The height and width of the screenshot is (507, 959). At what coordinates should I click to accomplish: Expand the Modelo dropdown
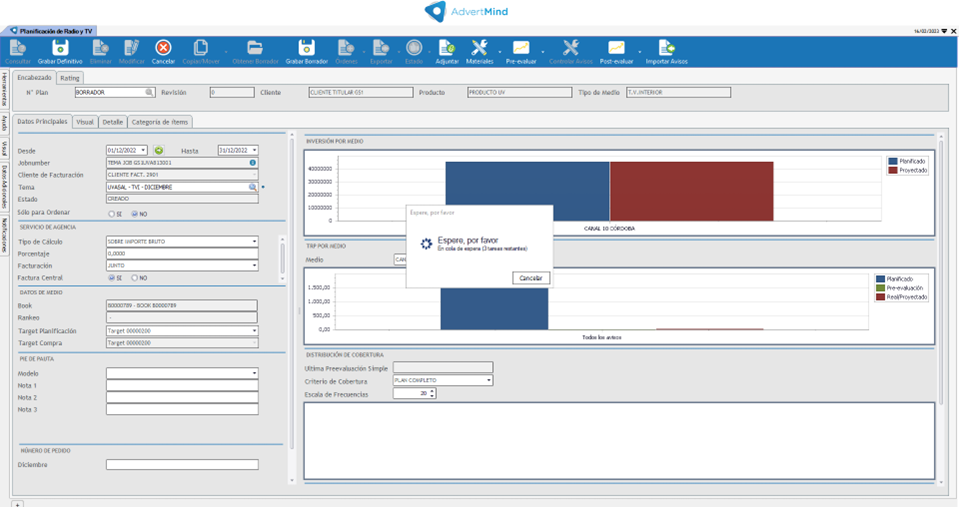click(254, 373)
